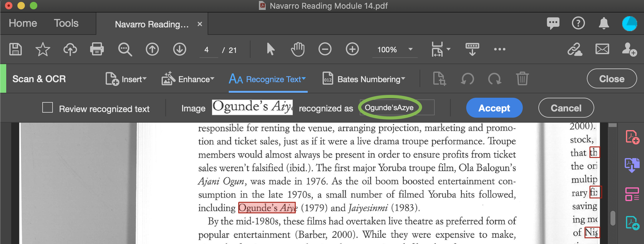The height and width of the screenshot is (244, 644).
Task: Click the trash delete page icon
Action: point(522,79)
